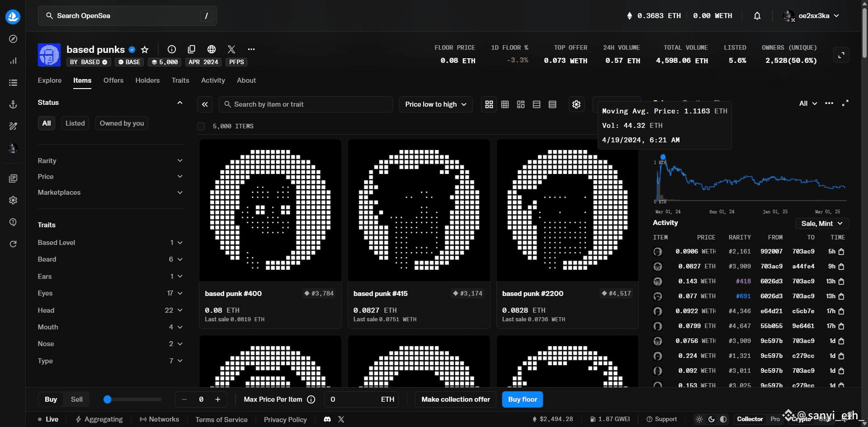The image size is (868, 427).
Task: Open the compass Discover icon in sidebar
Action: (x=13, y=39)
